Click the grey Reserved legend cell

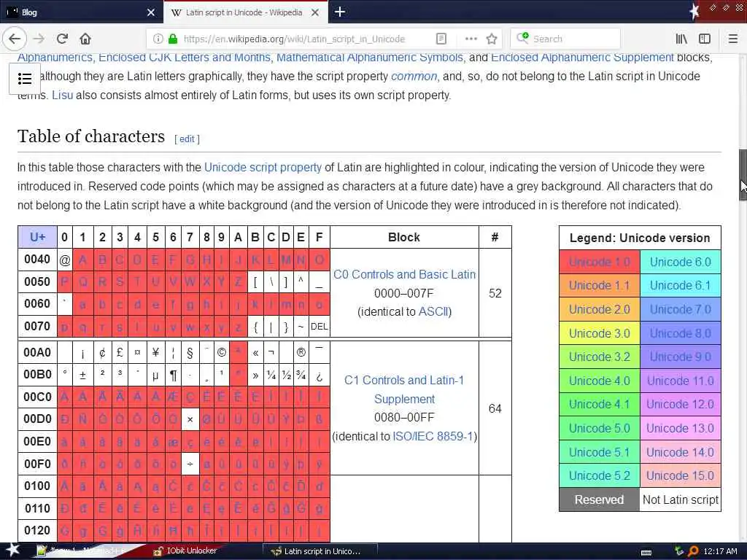coord(600,499)
